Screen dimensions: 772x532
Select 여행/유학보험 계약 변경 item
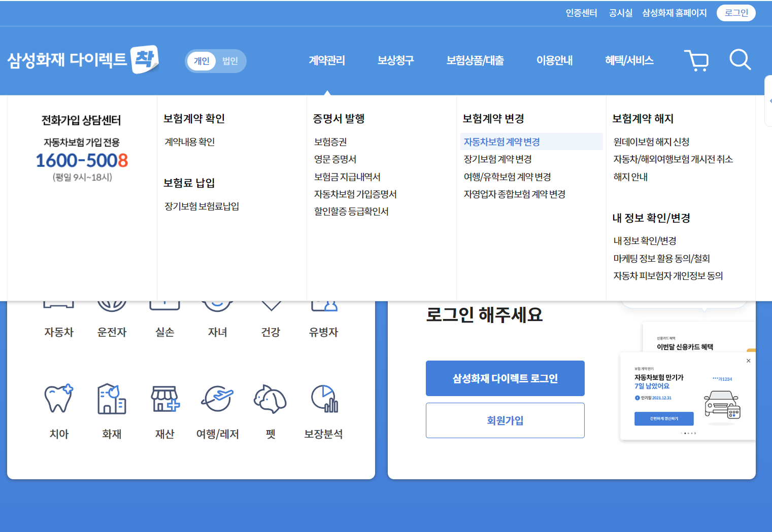507,177
